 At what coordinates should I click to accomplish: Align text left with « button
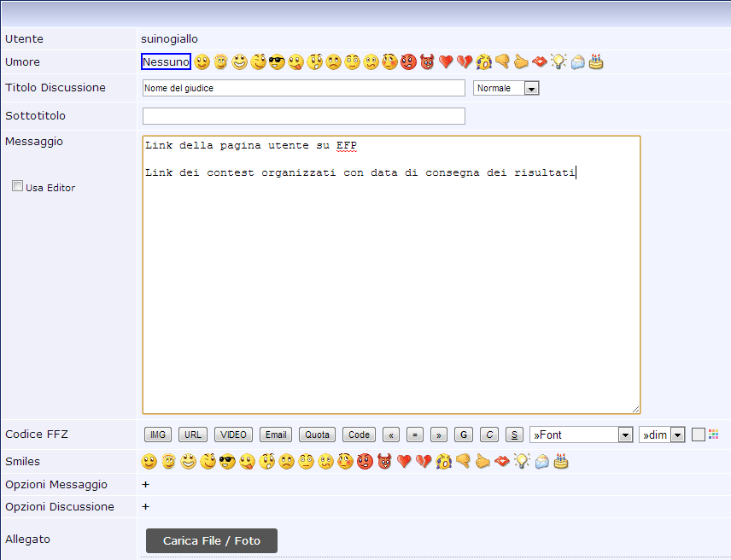[x=390, y=435]
